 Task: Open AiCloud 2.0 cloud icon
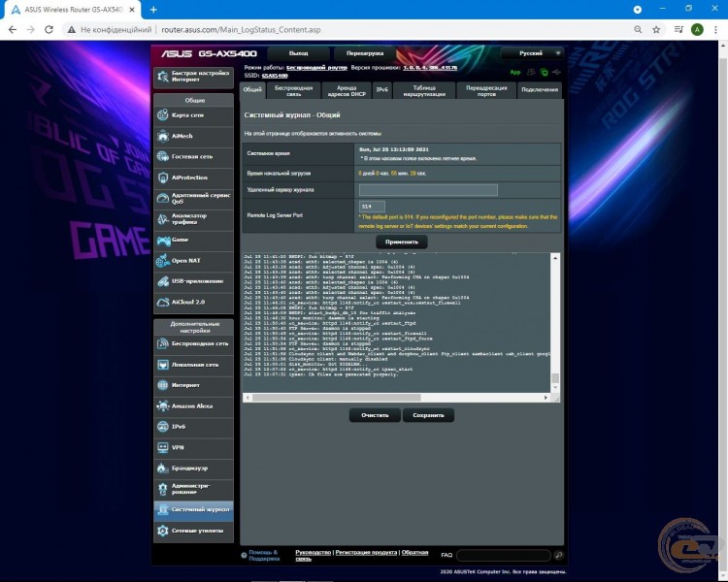click(162, 302)
